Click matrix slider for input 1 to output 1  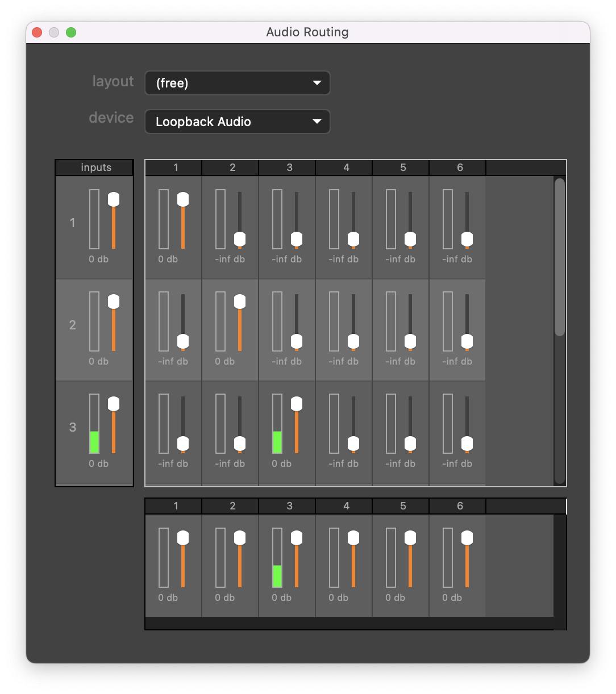[x=183, y=199]
